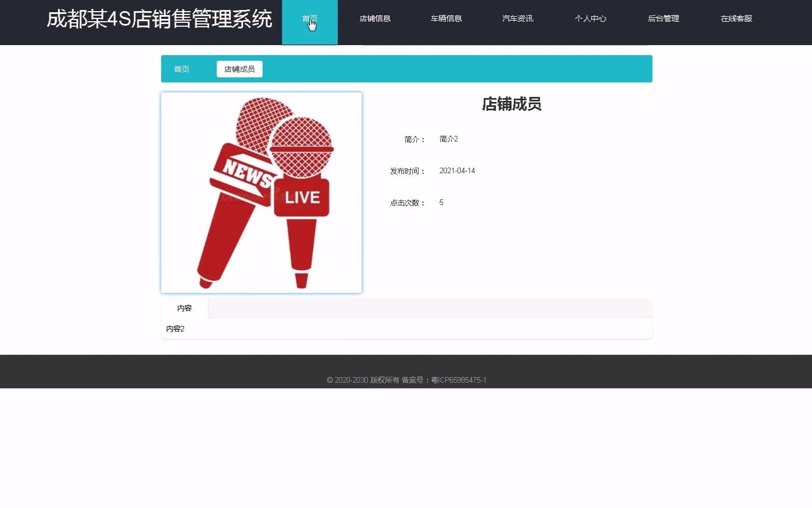Image resolution: width=812 pixels, height=508 pixels.
Task: Click 店铺成员 in the breadcrumb bar
Action: [239, 69]
